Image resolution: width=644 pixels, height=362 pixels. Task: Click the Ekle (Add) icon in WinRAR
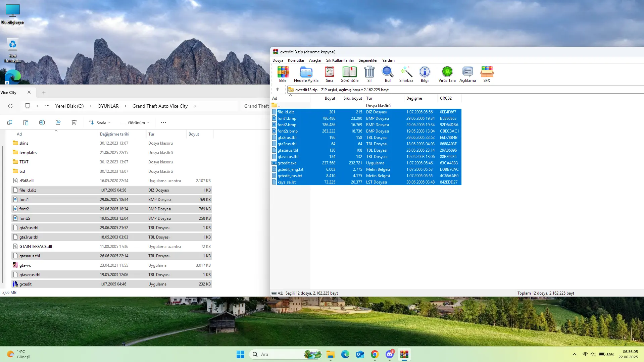tap(283, 74)
